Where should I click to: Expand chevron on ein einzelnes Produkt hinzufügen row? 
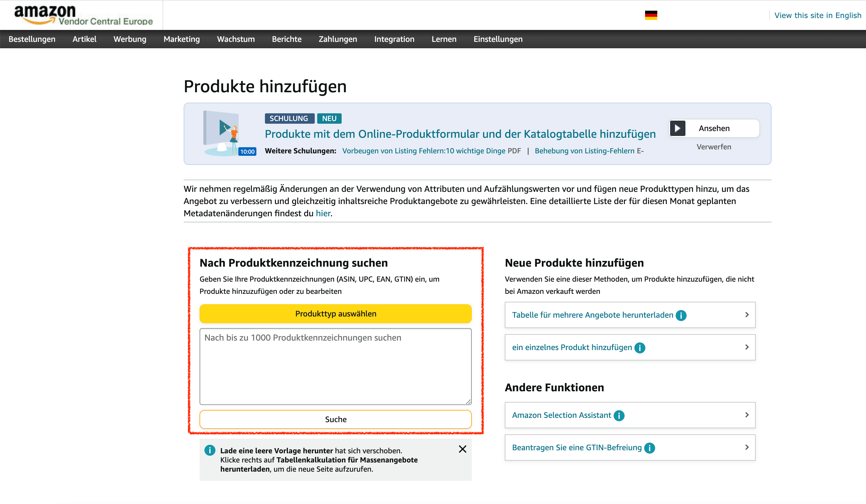(x=747, y=347)
